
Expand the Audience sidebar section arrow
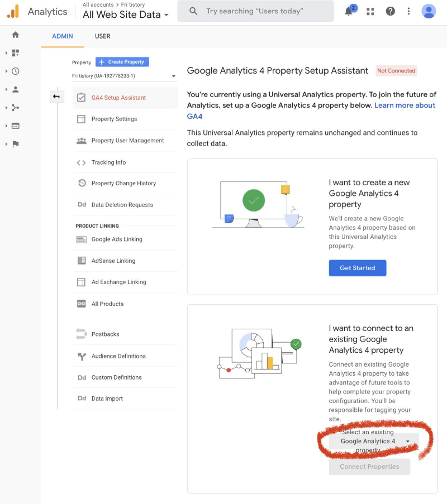click(x=6, y=89)
